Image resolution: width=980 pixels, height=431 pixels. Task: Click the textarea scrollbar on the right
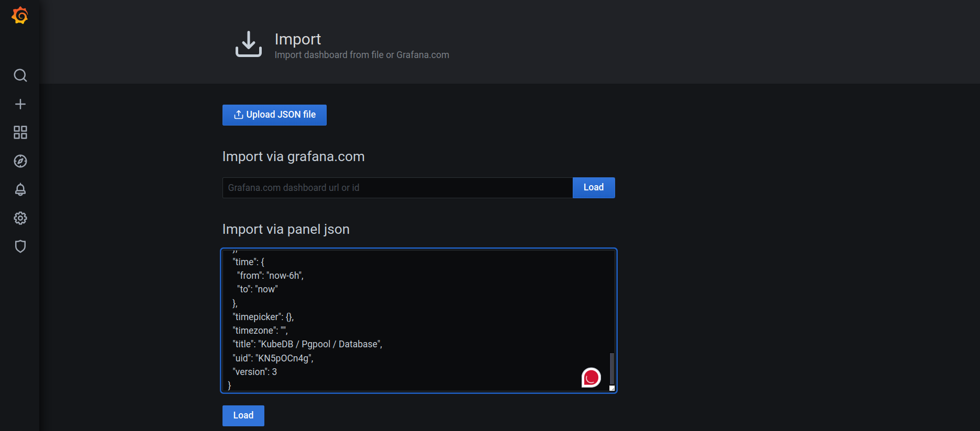[x=611, y=366]
